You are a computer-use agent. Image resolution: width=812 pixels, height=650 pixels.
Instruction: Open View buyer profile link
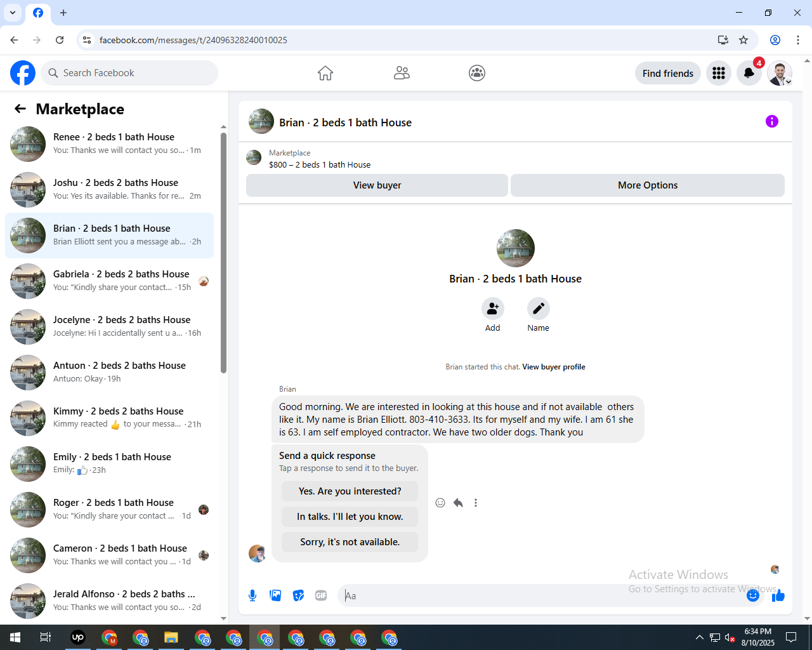click(x=554, y=367)
